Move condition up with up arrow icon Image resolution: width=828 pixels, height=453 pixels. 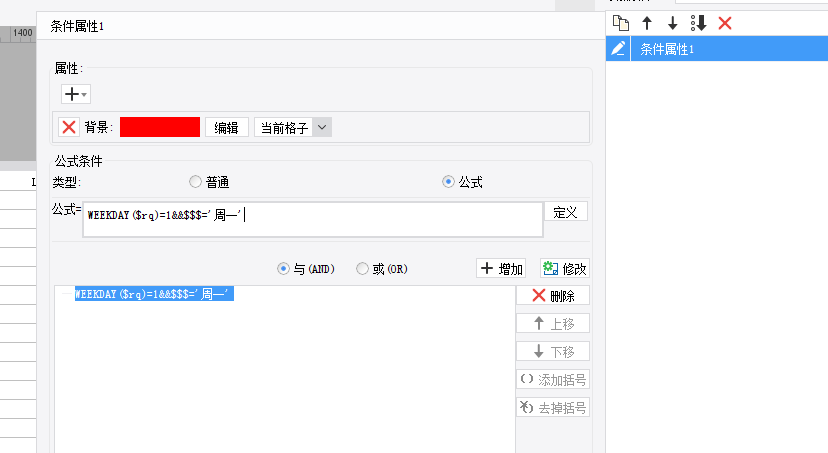[x=647, y=23]
